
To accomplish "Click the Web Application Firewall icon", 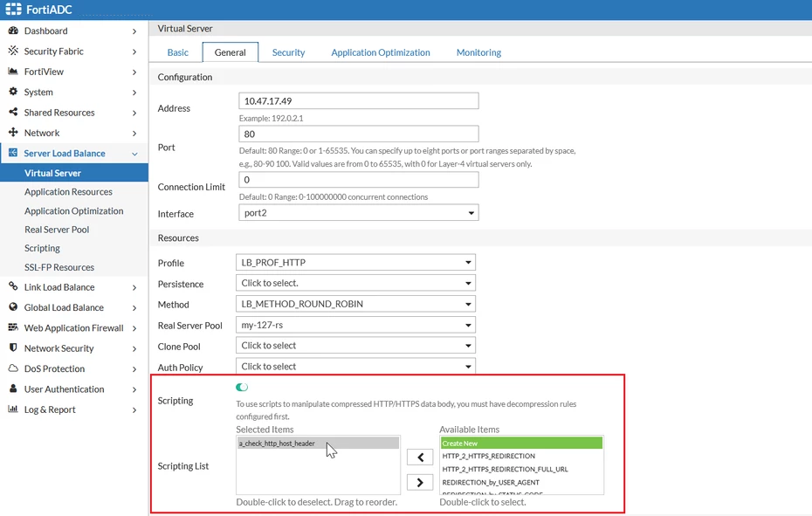I will (13, 327).
